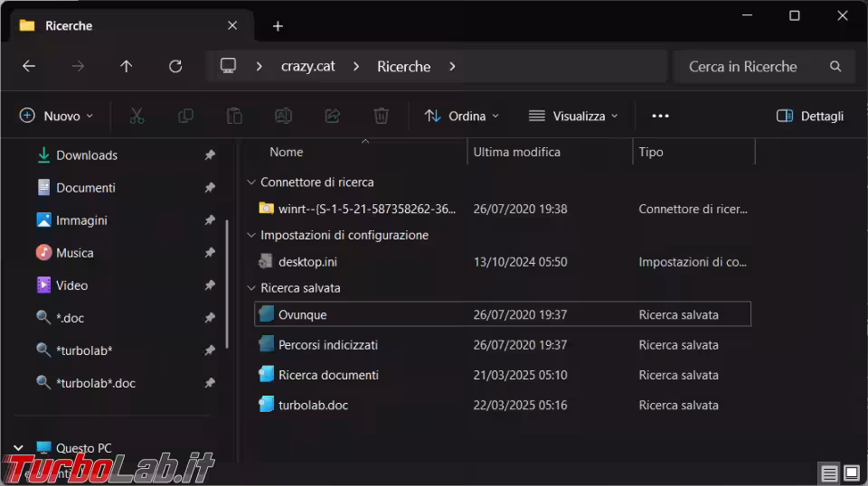
Task: Go up one folder level
Action: click(127, 66)
